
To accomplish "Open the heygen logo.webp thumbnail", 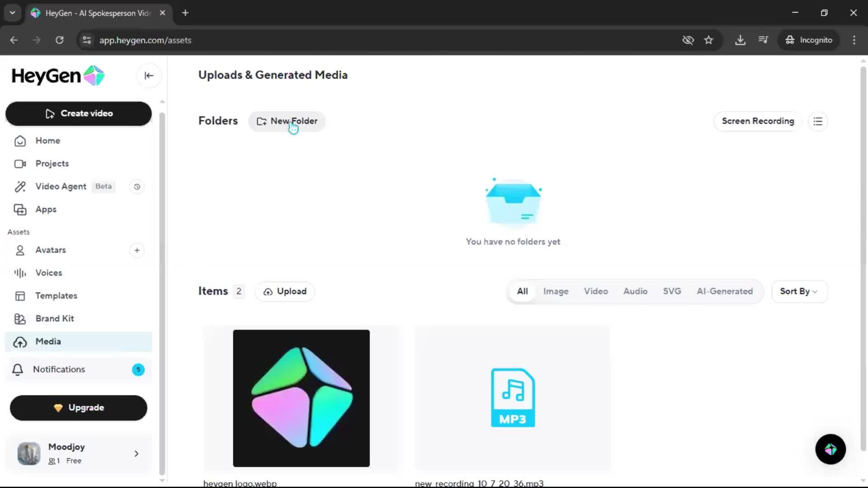I will tap(301, 398).
